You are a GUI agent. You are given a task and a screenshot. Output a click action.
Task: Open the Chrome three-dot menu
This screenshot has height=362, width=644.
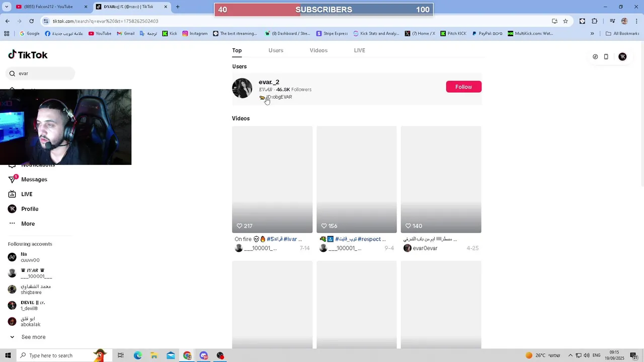point(637,21)
